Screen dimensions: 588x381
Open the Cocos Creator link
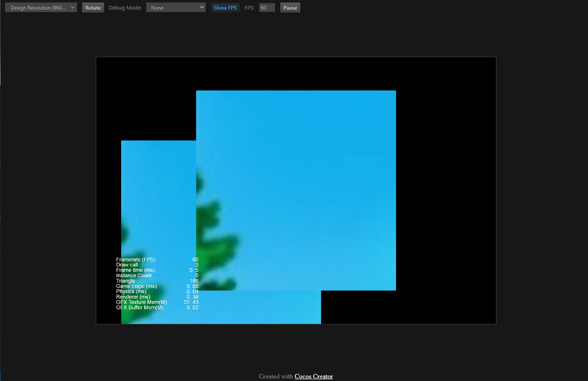[x=314, y=376]
